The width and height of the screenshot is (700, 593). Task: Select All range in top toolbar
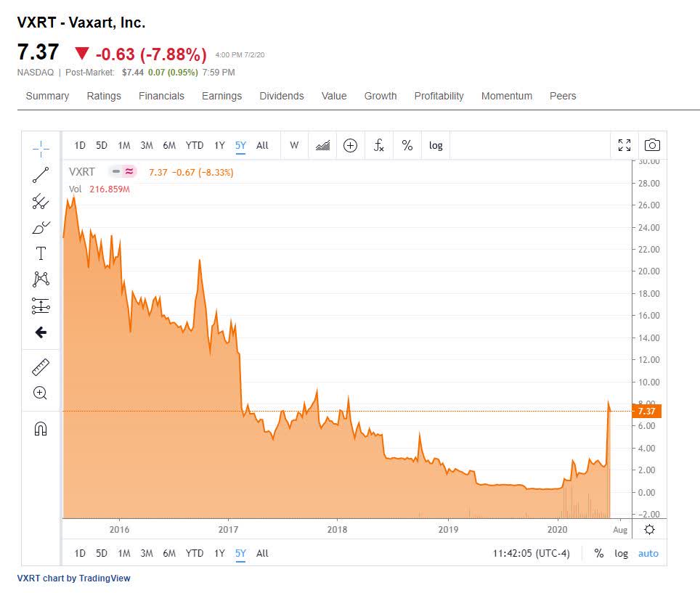click(x=263, y=145)
